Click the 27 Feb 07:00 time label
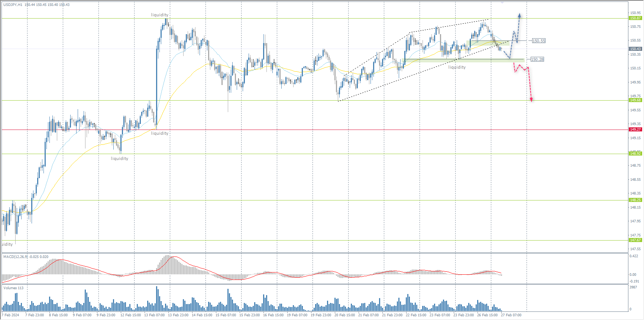 [511, 315]
